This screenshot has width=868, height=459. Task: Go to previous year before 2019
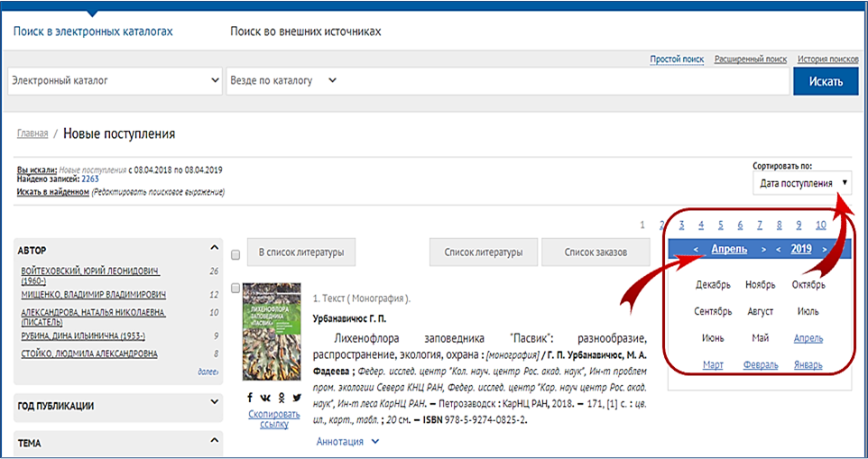click(x=779, y=249)
